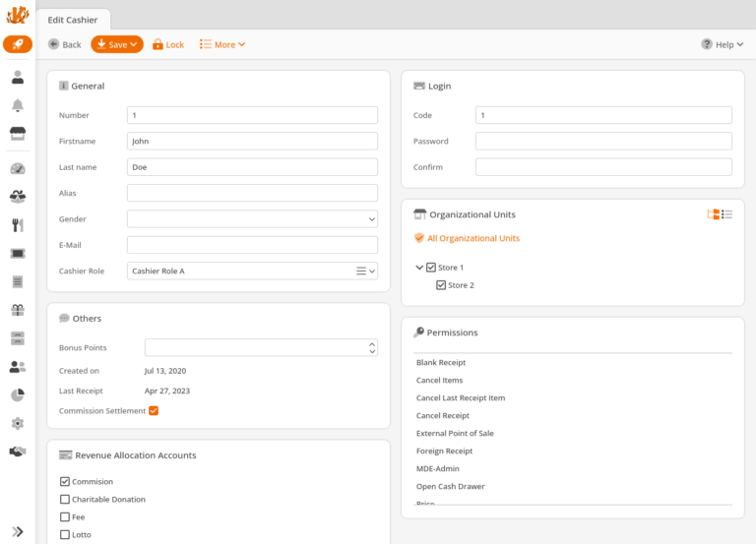Viewport: 756px width, 544px height.
Task: Collapse the Store 1 tree node
Action: coord(419,268)
